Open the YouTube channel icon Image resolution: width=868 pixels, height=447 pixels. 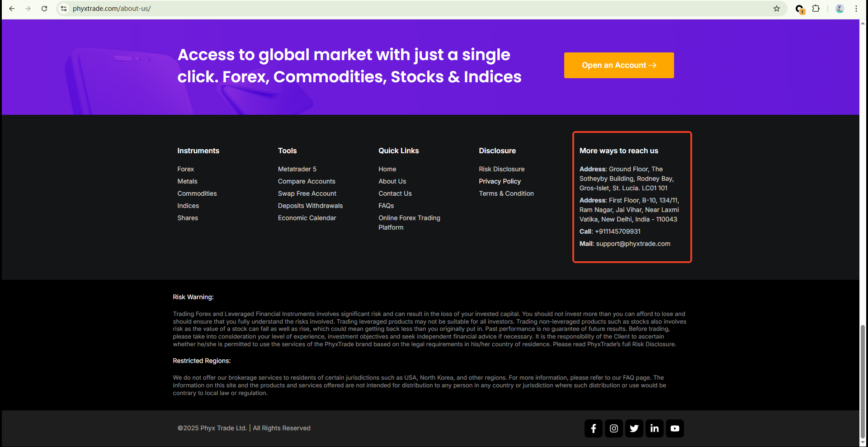coord(675,428)
